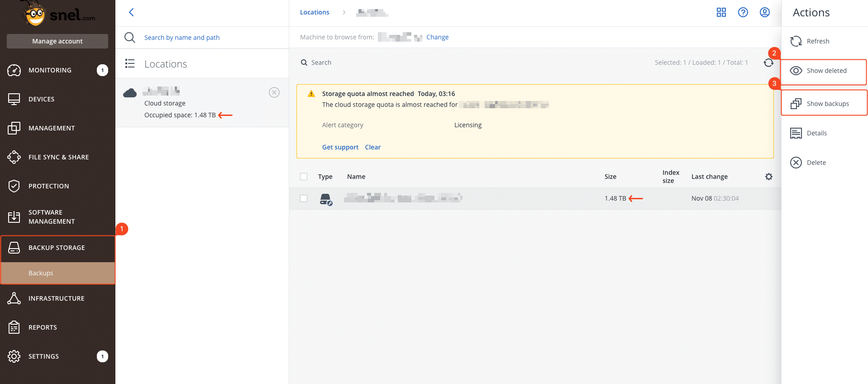The image size is (868, 384).
Task: Click the Get support link in alert
Action: 340,147
